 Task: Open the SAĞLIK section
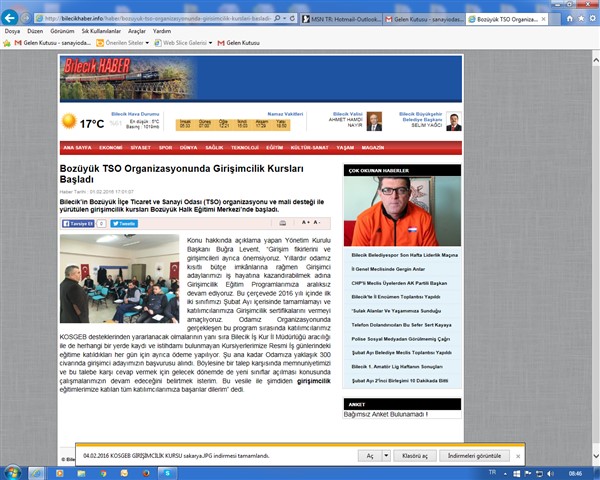214,148
